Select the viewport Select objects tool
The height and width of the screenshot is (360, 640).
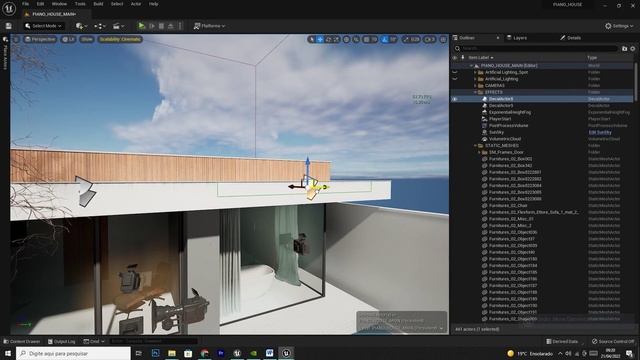click(312, 40)
